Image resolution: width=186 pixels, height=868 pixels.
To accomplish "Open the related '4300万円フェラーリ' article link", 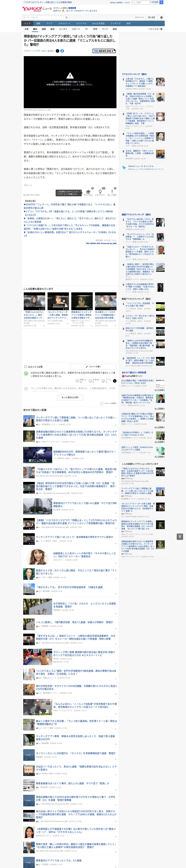I will tap(70, 206).
